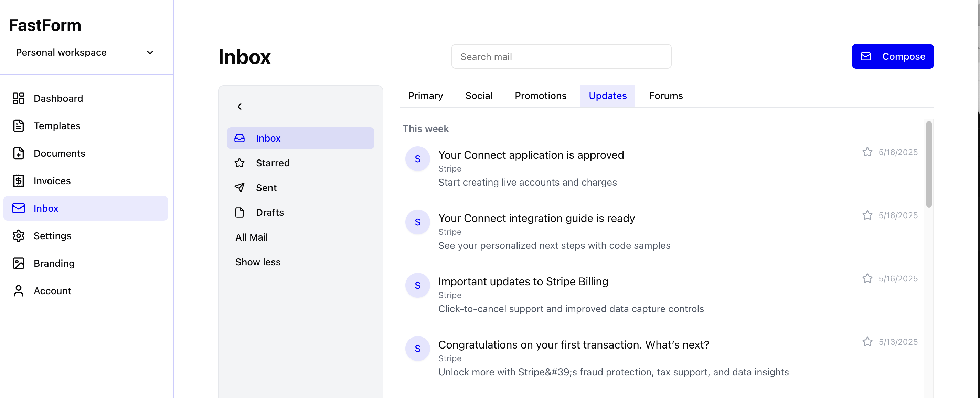Click the Templates document icon
Viewport: 980px width, 398px height.
(x=18, y=126)
